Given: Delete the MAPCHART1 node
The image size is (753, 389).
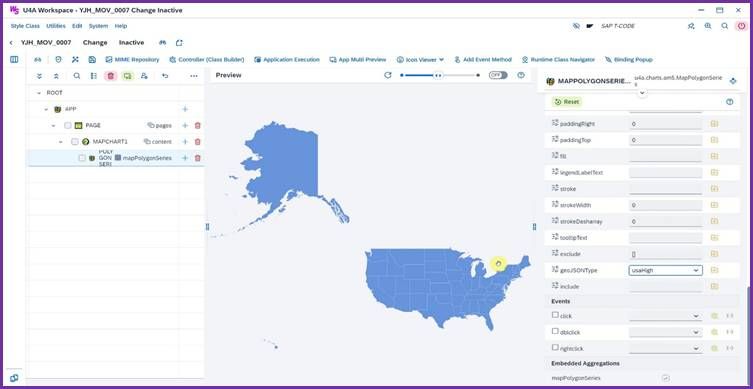Looking at the screenshot, I should pos(197,142).
